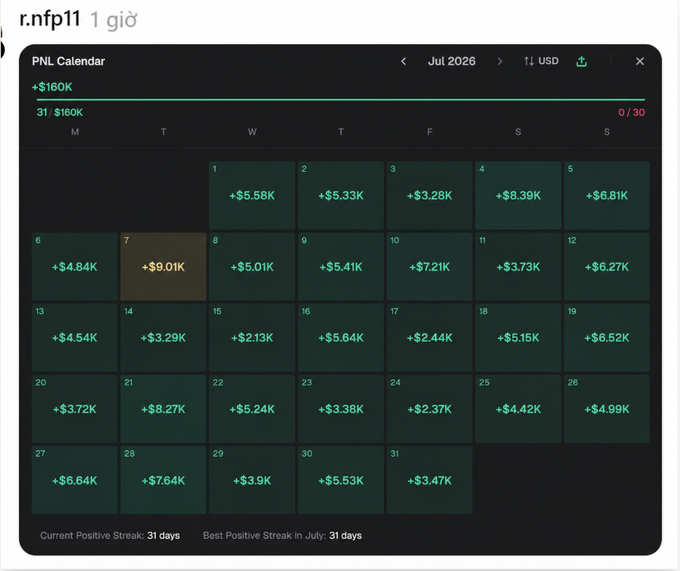Click the Jul 2026 month label
This screenshot has width=680, height=571.
coord(451,61)
